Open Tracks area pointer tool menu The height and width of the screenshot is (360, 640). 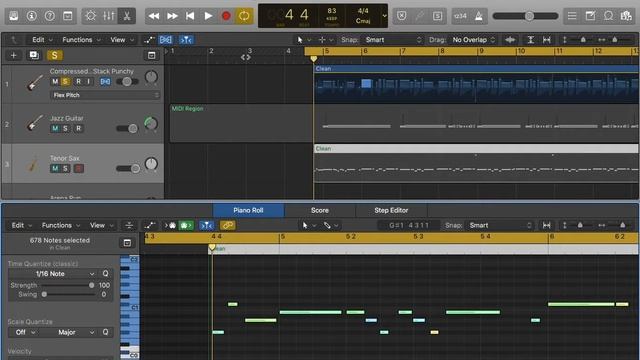point(303,40)
